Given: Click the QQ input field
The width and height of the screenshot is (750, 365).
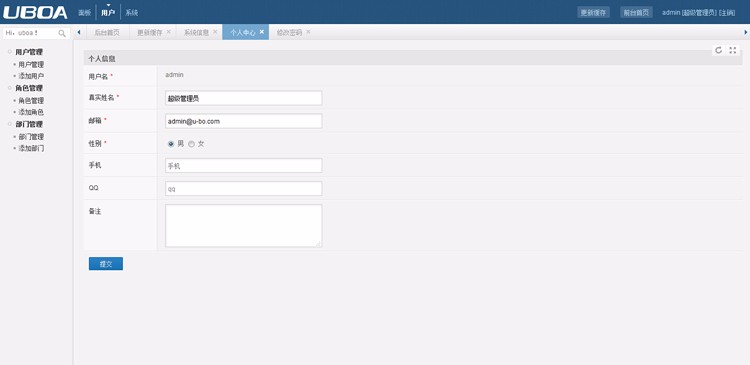Looking at the screenshot, I should 243,188.
